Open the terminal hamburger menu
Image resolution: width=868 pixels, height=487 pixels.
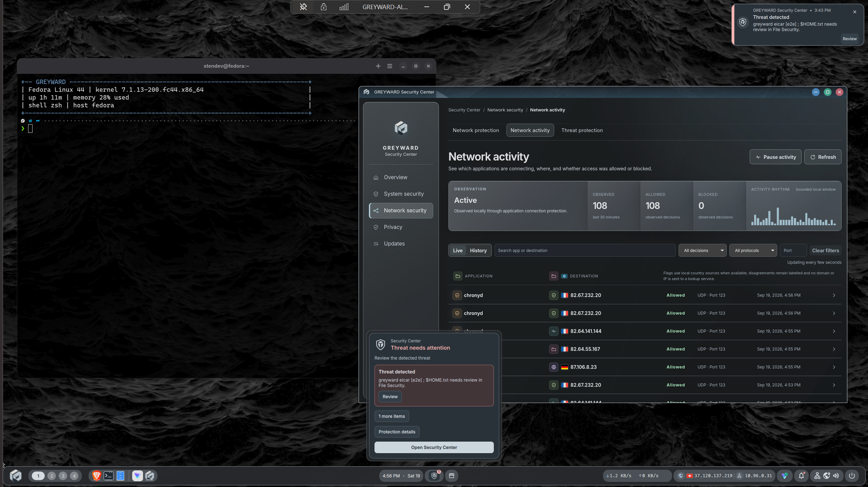(390, 66)
